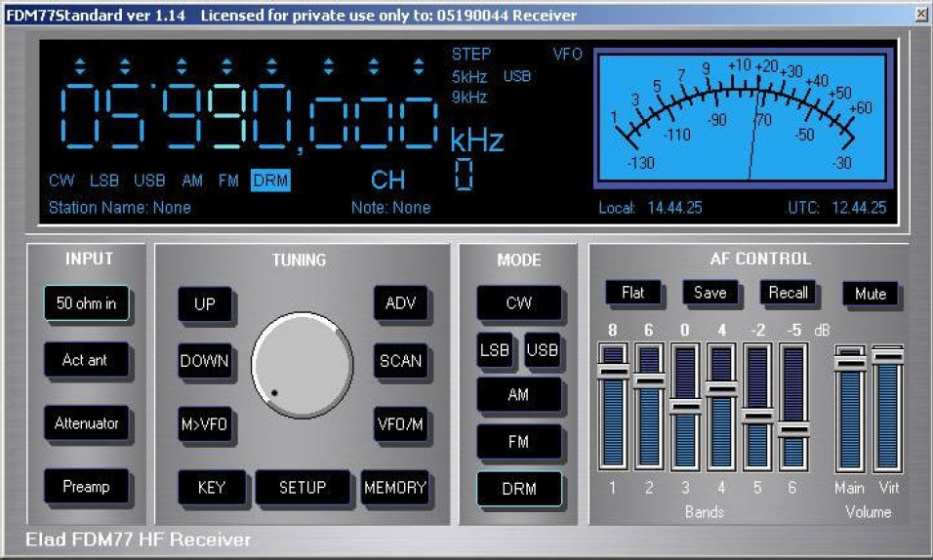This screenshot has width=933, height=560.
Task: Select the 9kHz step option
Action: click(469, 97)
